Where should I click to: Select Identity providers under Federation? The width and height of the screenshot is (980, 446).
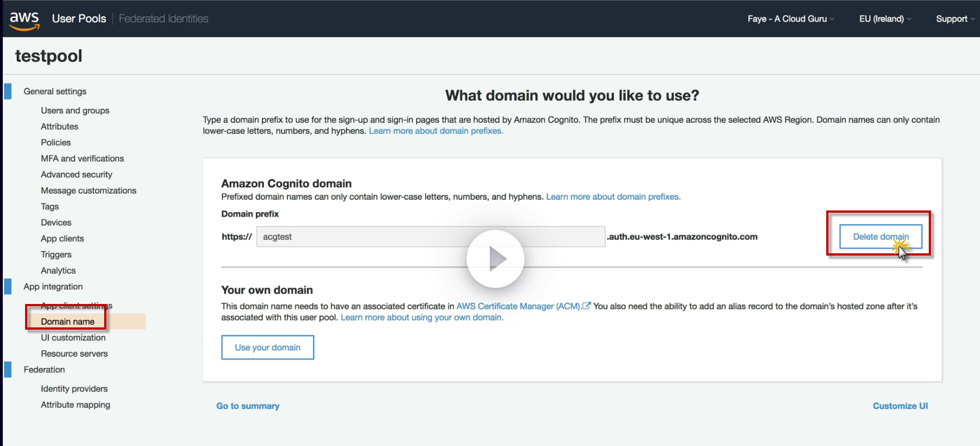pos(74,389)
